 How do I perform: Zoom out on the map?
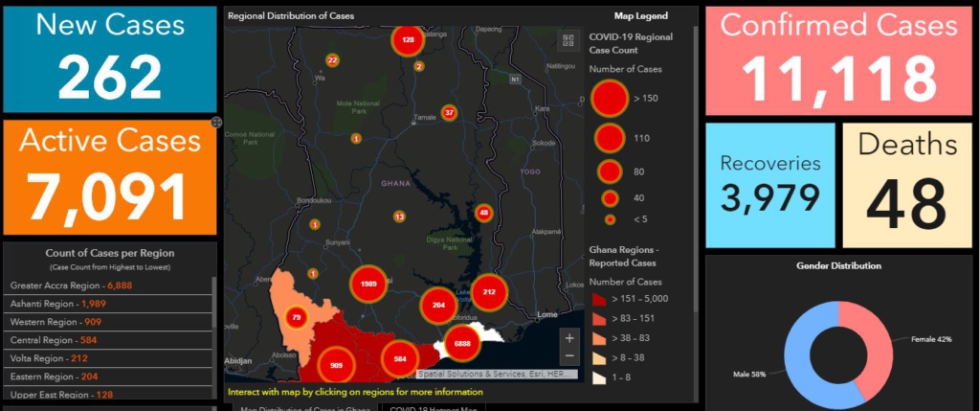569,356
